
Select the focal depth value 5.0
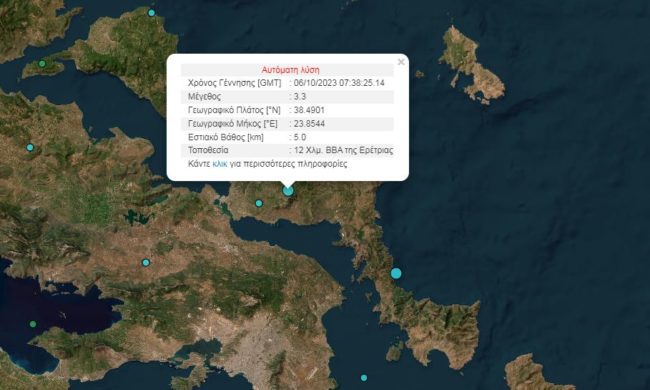pyautogui.click(x=300, y=137)
